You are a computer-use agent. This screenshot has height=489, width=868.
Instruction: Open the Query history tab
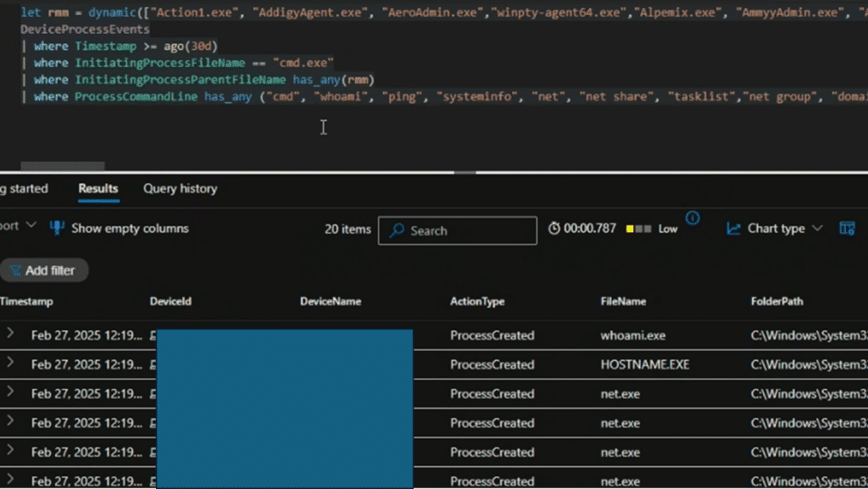click(180, 189)
